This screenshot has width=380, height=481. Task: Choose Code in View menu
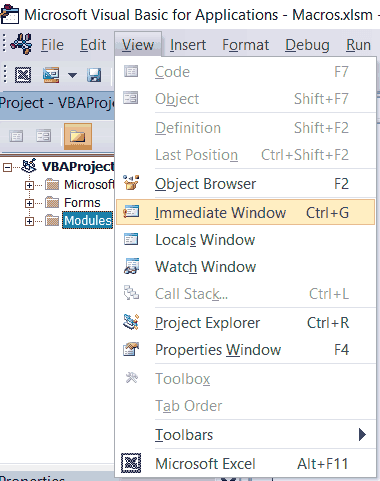click(x=245, y=72)
